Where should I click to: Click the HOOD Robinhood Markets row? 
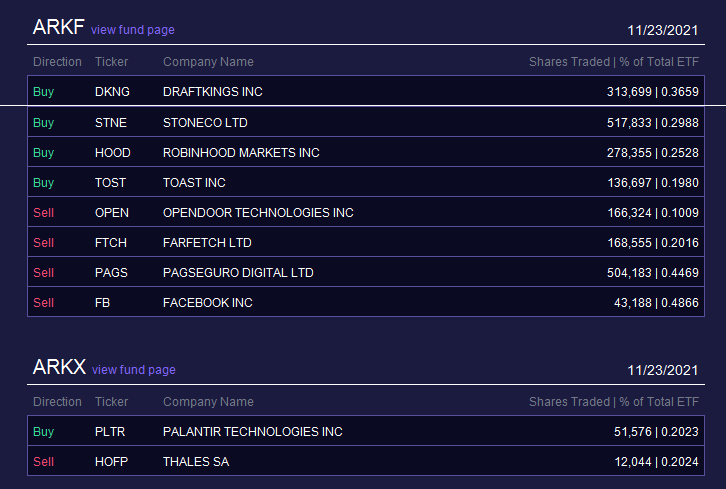coord(366,152)
